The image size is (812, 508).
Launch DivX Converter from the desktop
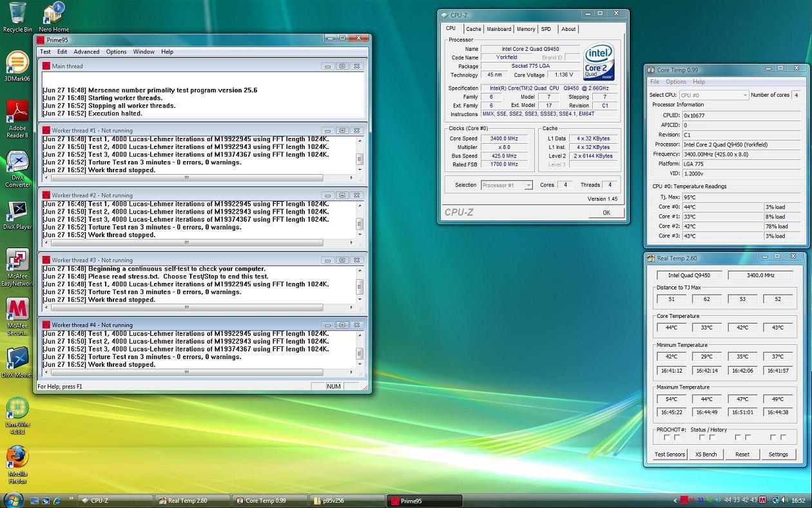(x=17, y=169)
